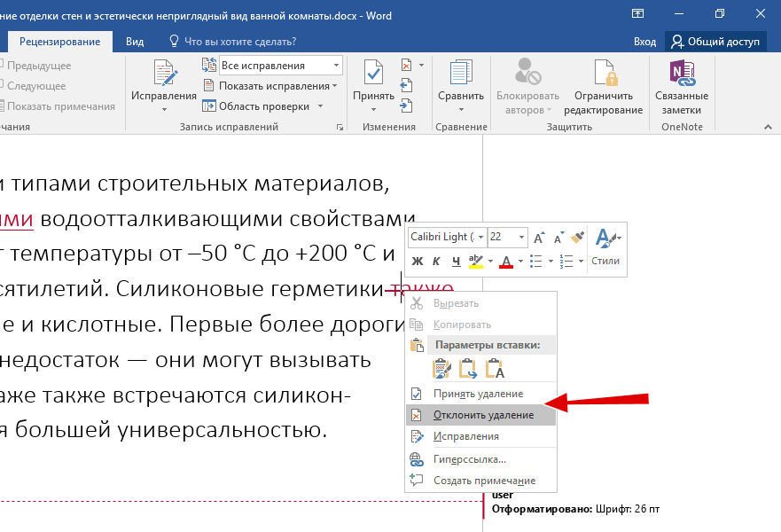Click the 'Показать примечания' button

click(59, 106)
